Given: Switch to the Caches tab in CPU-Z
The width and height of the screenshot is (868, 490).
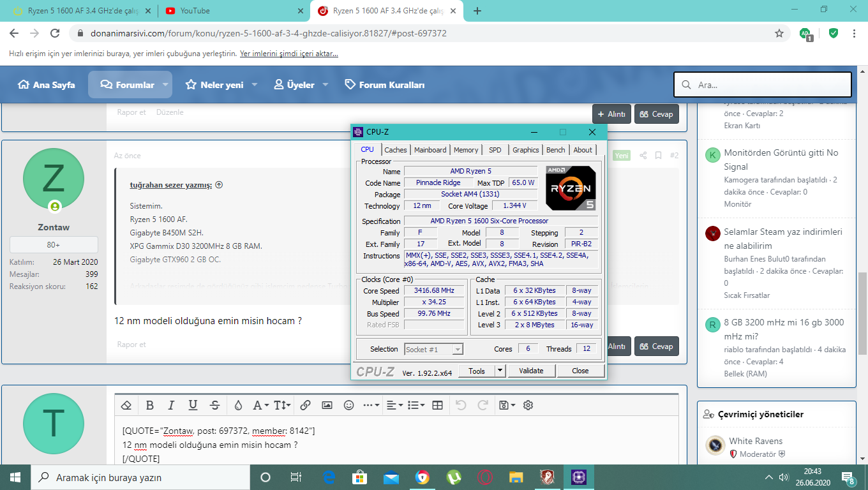Looking at the screenshot, I should point(396,150).
